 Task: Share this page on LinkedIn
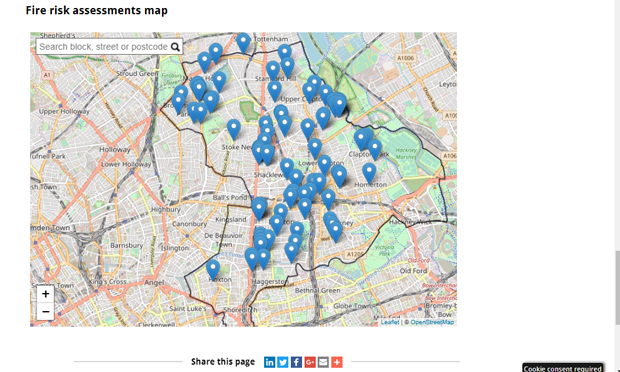pyautogui.click(x=269, y=362)
